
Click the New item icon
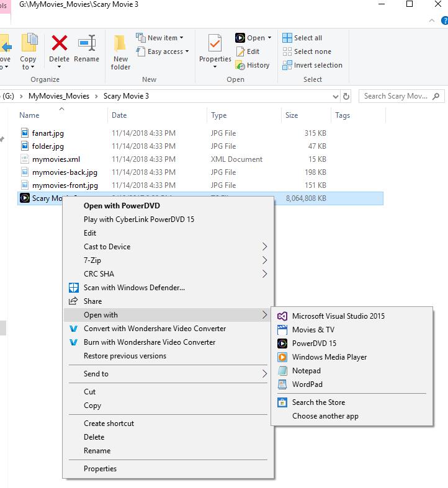coord(140,38)
